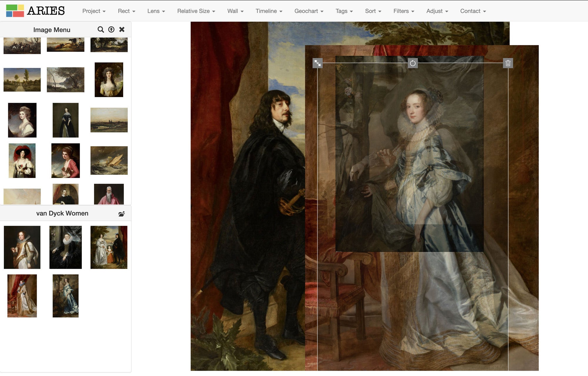Select the dark forest landscape thumbnail at top
Screen dimensions: 588x376
point(109,45)
